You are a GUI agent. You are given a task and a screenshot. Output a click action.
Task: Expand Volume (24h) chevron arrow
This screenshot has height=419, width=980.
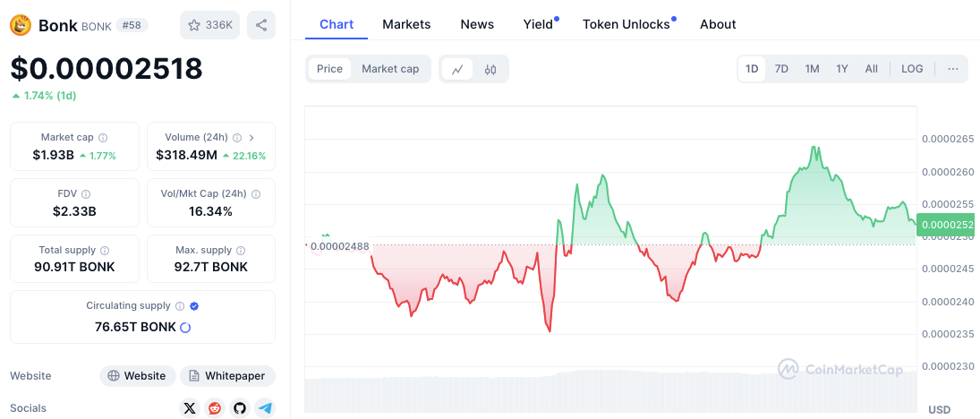pyautogui.click(x=251, y=138)
